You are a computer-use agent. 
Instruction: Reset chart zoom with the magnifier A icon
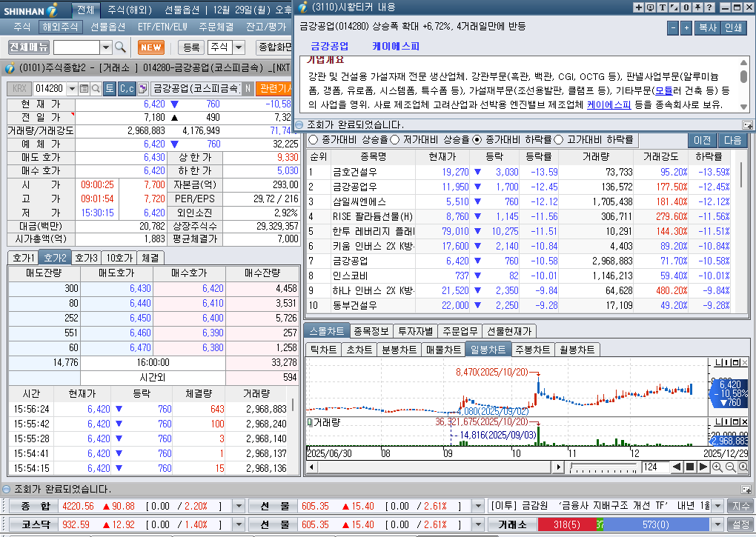click(743, 467)
